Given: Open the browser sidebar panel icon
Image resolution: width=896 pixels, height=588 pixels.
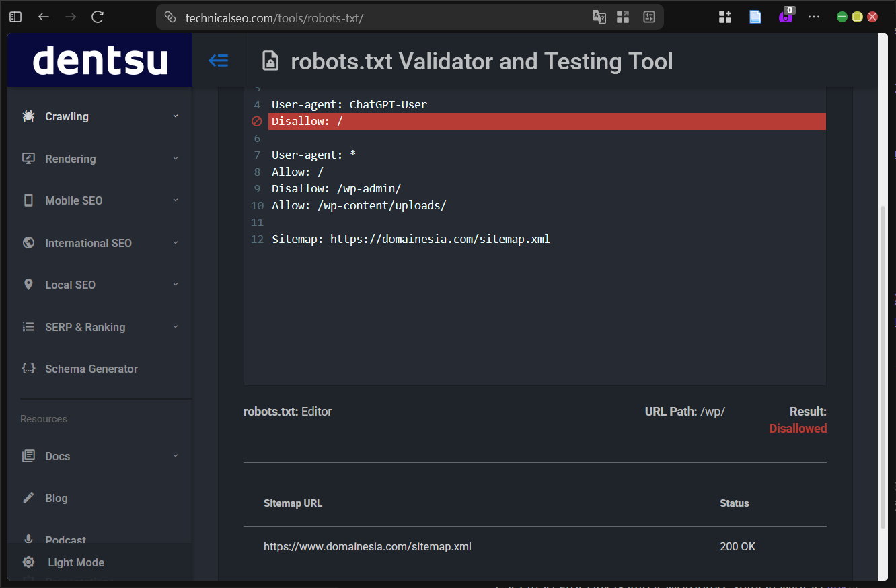Looking at the screenshot, I should pos(15,17).
